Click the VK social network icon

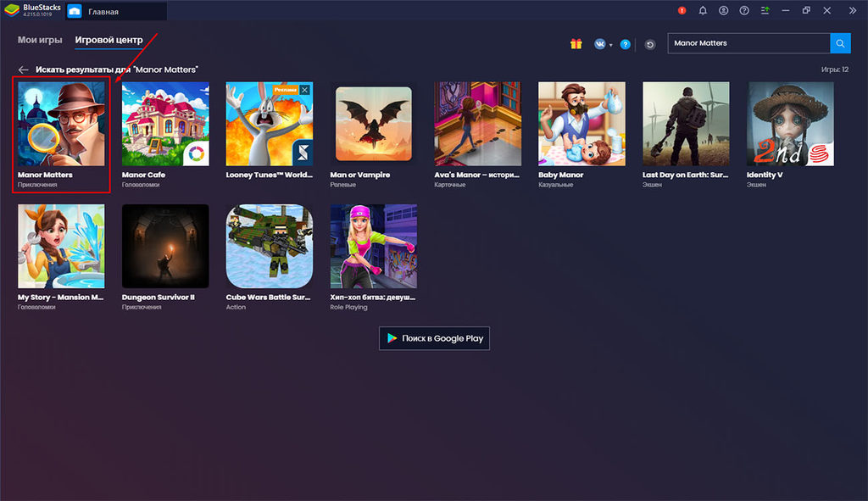click(x=599, y=44)
